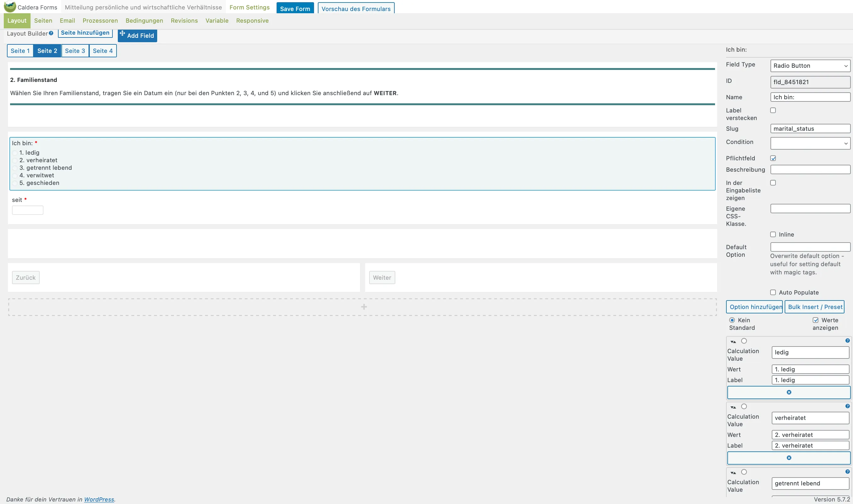853x504 pixels.
Task: Open the Field Type dropdown
Action: (810, 66)
